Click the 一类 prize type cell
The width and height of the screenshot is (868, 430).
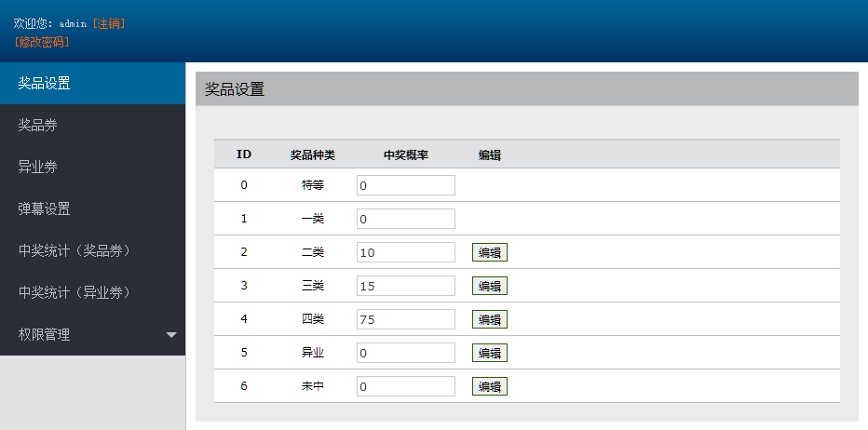[313, 219]
